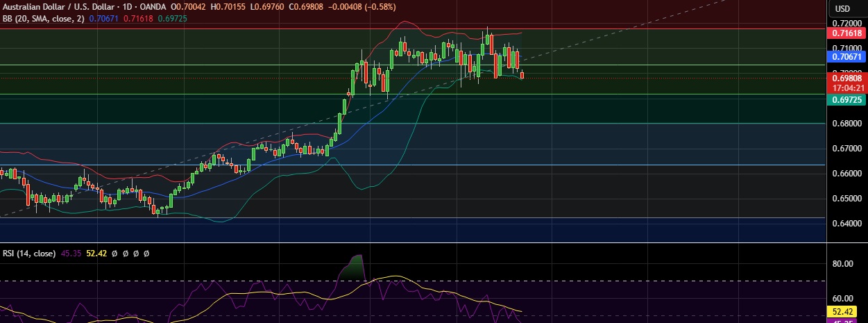Click the yellow RSI MA value 52.42 in legend
868x323 pixels.
[96, 254]
